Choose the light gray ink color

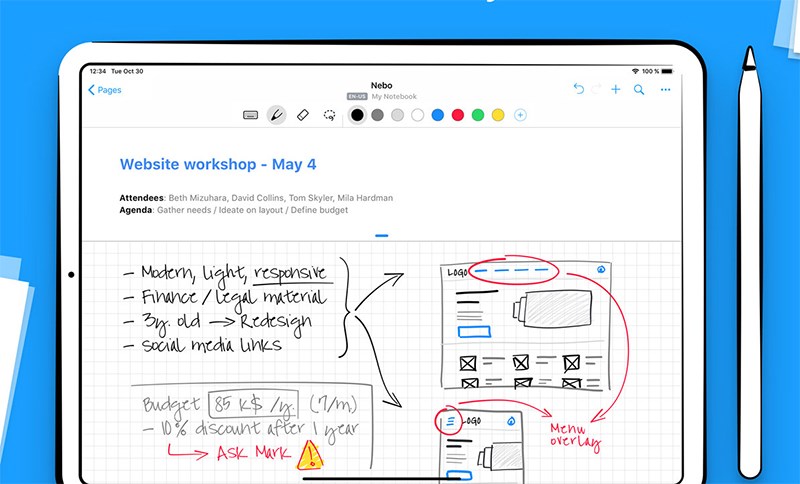coord(397,115)
